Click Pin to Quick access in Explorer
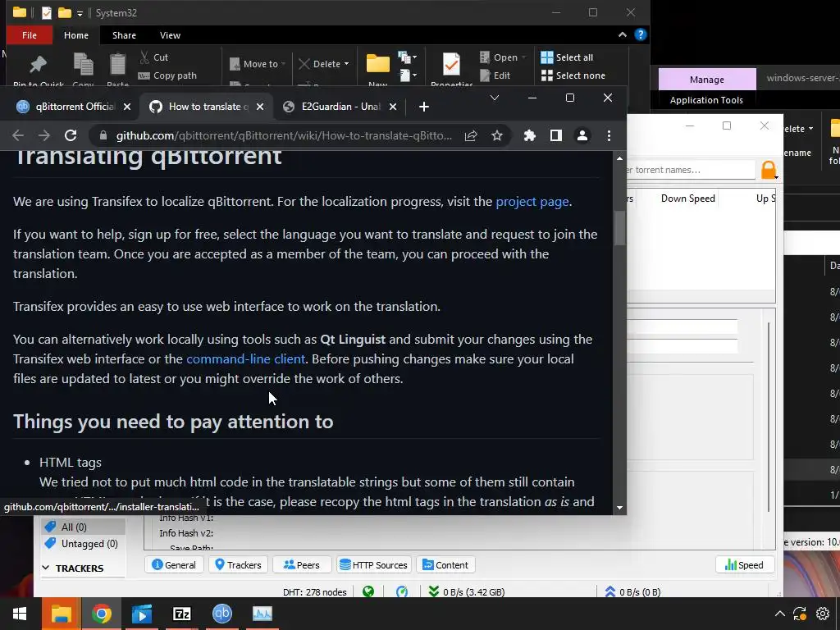The image size is (840, 630). pyautogui.click(x=38, y=71)
